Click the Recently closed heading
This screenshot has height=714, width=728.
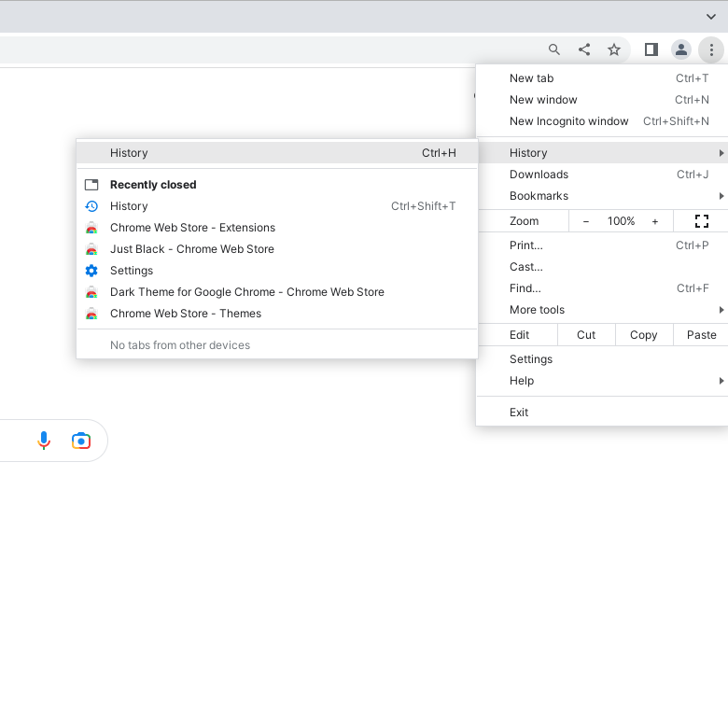coord(153,185)
